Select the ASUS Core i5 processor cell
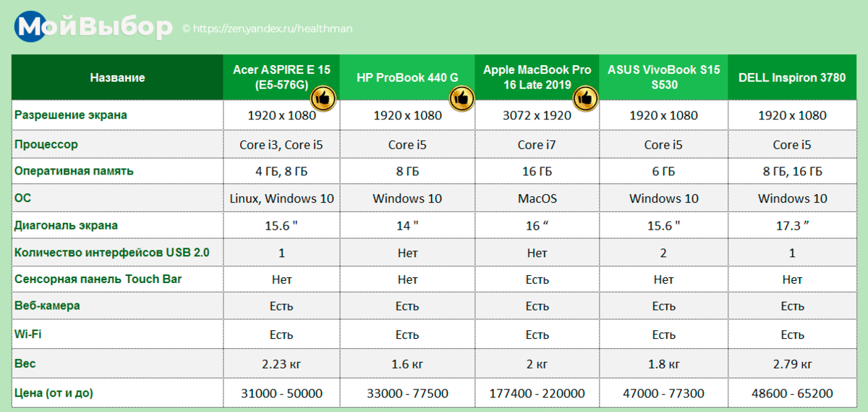The image size is (868, 412). 663,144
